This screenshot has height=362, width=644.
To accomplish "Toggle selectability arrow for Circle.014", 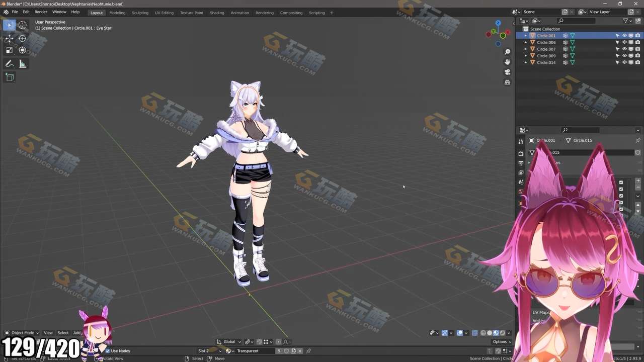I will click(x=617, y=62).
